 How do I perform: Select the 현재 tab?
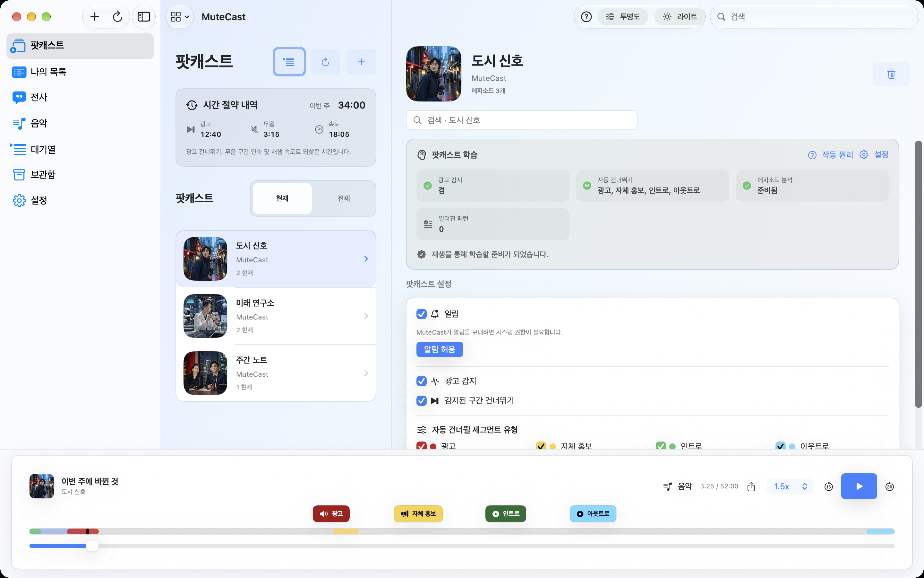(282, 198)
